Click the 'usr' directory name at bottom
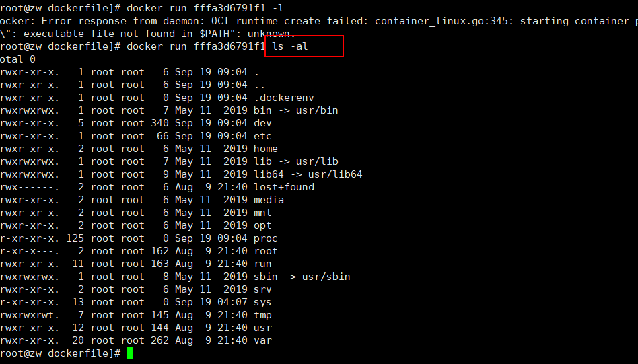Image resolution: width=638 pixels, height=364 pixels. click(x=263, y=328)
